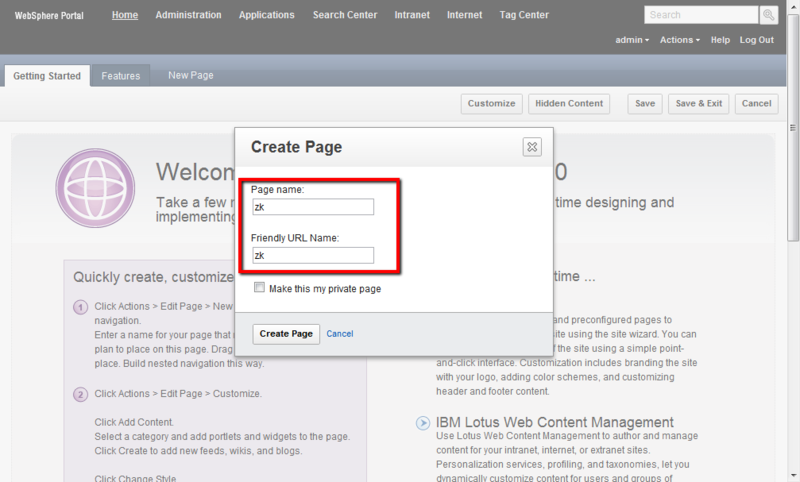Click the search magnifier icon
800x482 pixels.
coord(769,15)
